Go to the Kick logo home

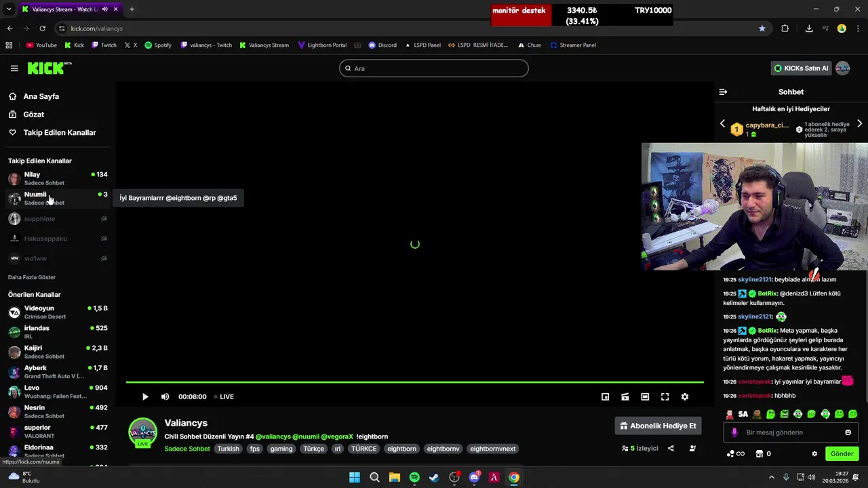pos(50,68)
